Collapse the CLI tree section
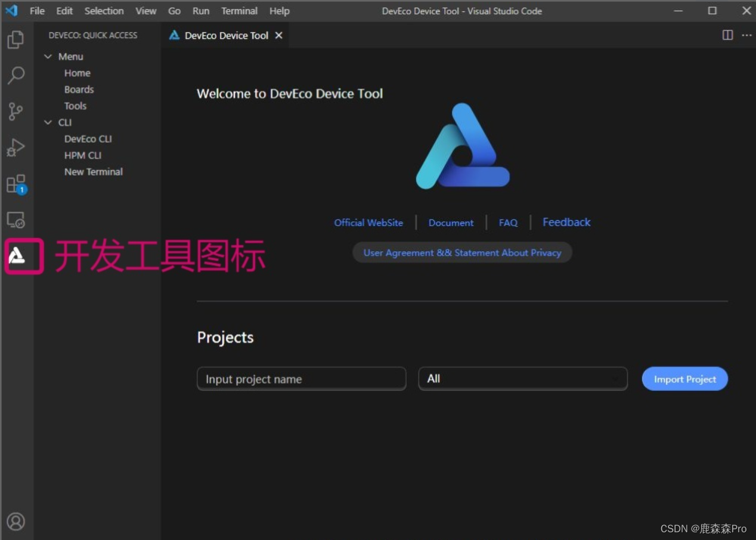The height and width of the screenshot is (540, 756). coord(48,122)
